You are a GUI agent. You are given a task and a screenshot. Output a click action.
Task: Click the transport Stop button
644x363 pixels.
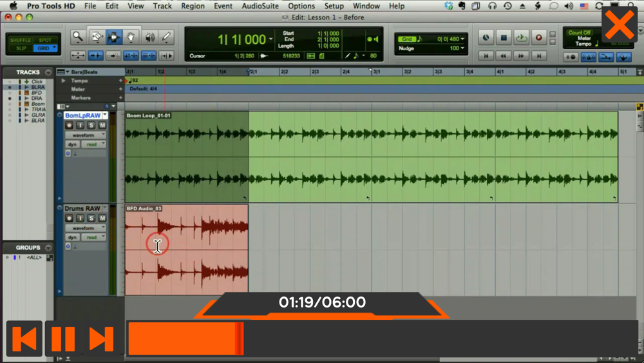(x=504, y=37)
